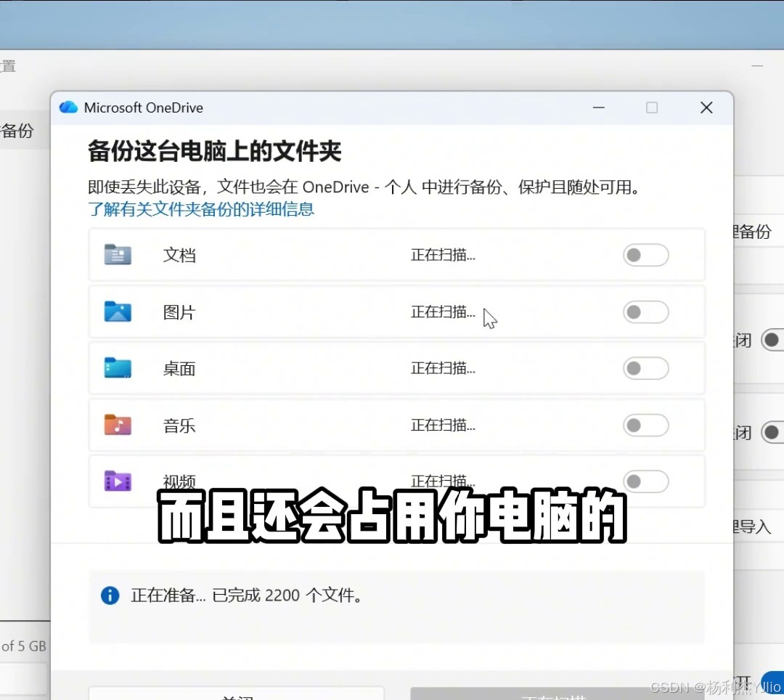This screenshot has height=700, width=784.
Task: Click 正在扫描 status in 桌面 row
Action: (x=443, y=368)
